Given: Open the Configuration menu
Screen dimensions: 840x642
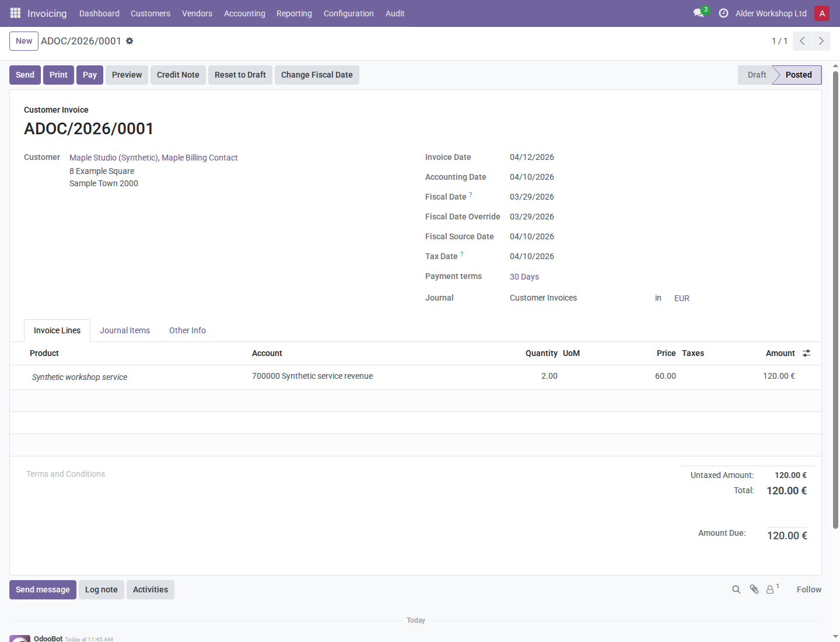Looking at the screenshot, I should tap(349, 13).
